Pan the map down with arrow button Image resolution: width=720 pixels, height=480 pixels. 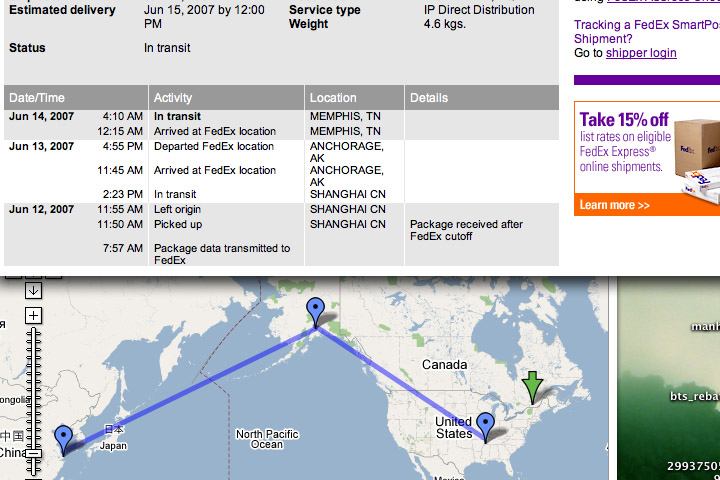click(33, 290)
